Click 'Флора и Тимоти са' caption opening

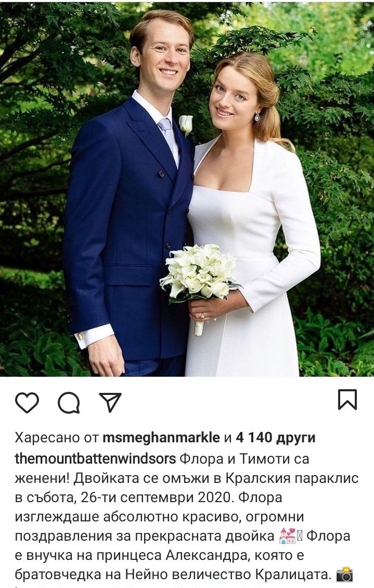(x=244, y=459)
